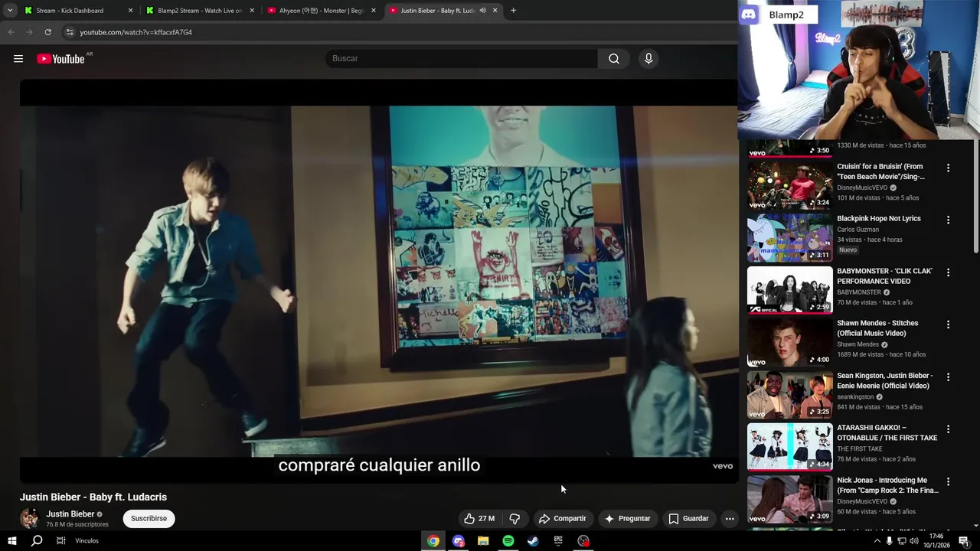
Task: Open Nick Jonas Introducing Me thumbnail
Action: [789, 500]
